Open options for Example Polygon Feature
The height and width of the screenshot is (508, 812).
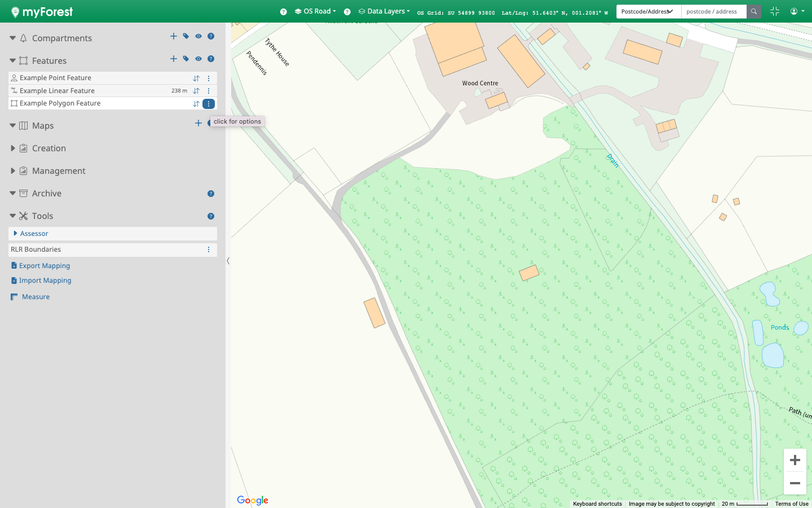[x=209, y=104]
